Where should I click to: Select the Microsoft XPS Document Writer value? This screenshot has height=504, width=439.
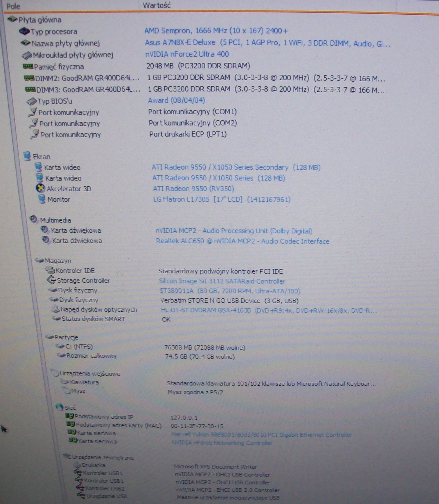point(216,467)
